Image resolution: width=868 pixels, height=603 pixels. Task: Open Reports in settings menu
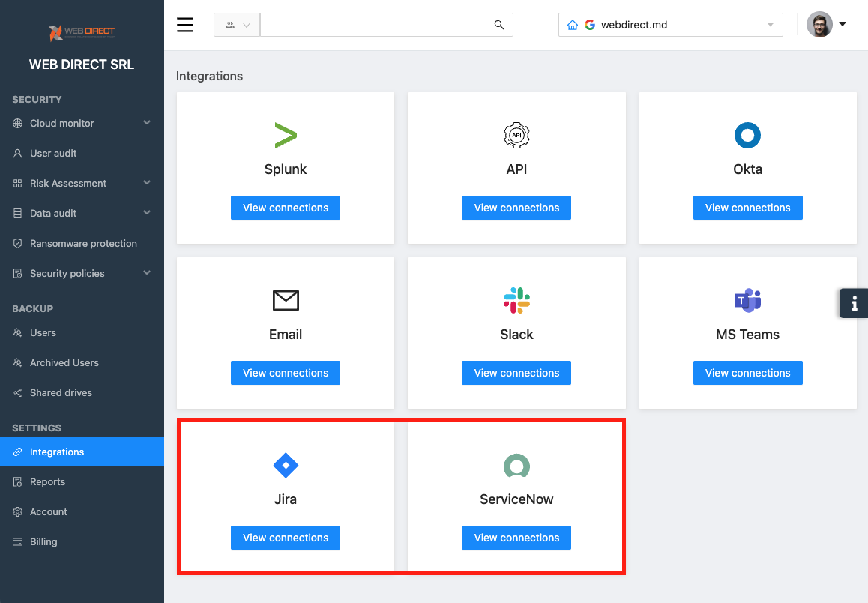pyautogui.click(x=82, y=481)
